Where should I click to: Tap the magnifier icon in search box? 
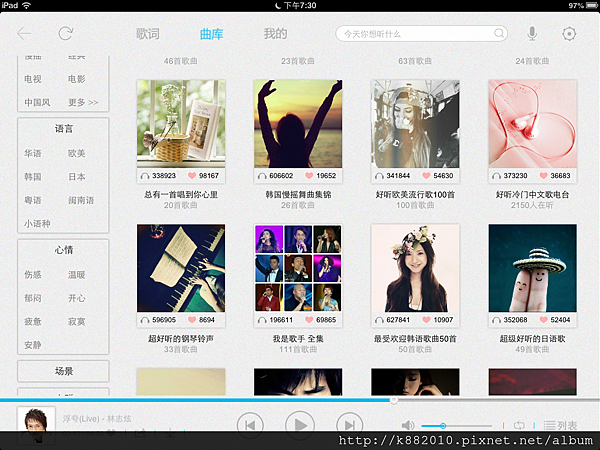pos(499,33)
